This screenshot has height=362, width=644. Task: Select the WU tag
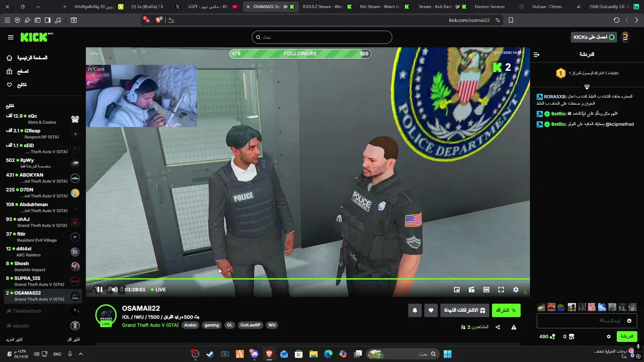[x=272, y=325]
